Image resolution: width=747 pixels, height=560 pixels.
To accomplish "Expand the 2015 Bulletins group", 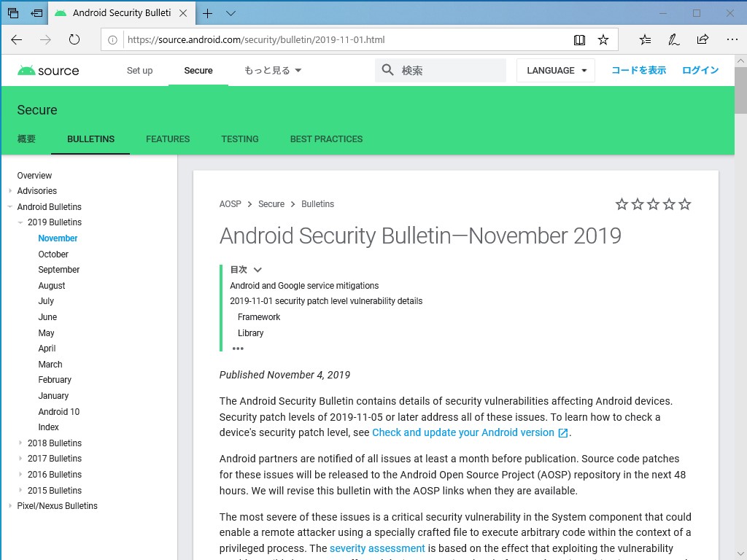I will pyautogui.click(x=20, y=490).
